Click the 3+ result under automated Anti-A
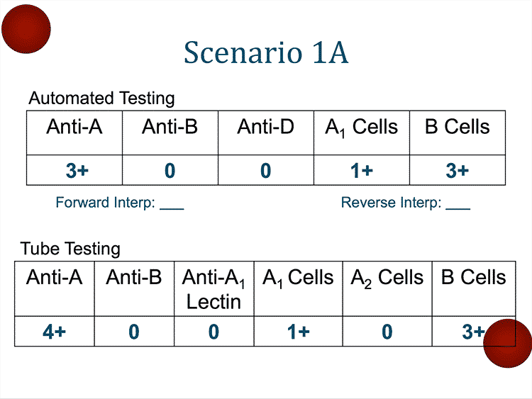Viewport: 532px width, 399px height. 74,171
